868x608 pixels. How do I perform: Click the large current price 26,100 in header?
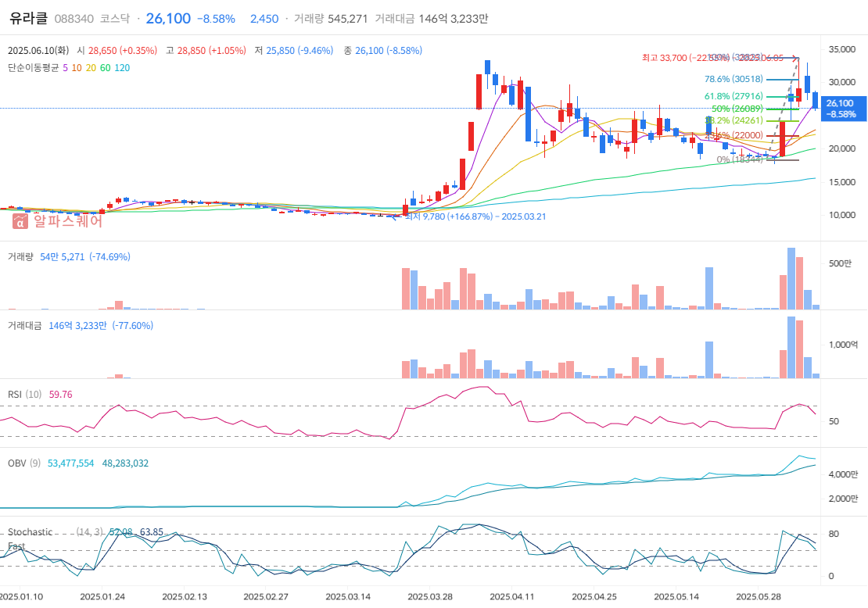[x=168, y=19]
